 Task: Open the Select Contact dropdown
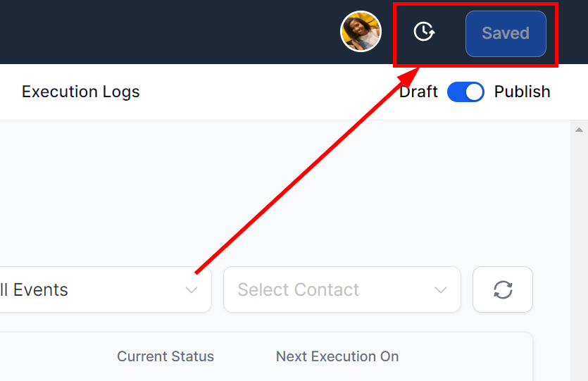point(342,289)
